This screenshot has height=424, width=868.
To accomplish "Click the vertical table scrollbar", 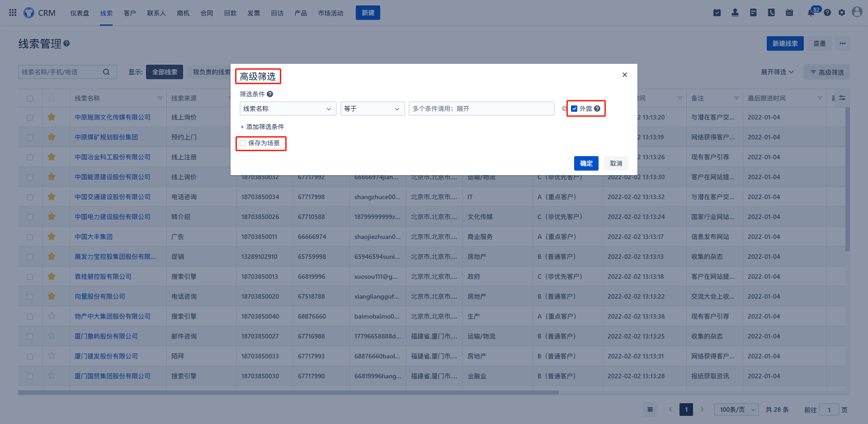I will [x=848, y=179].
